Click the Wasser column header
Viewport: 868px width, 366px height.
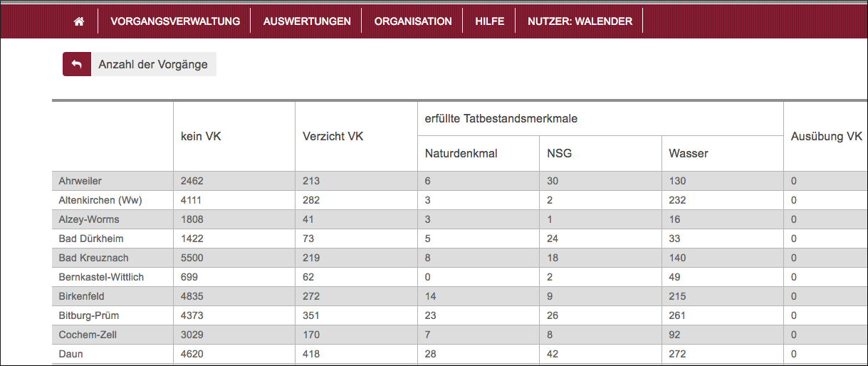[x=689, y=153]
